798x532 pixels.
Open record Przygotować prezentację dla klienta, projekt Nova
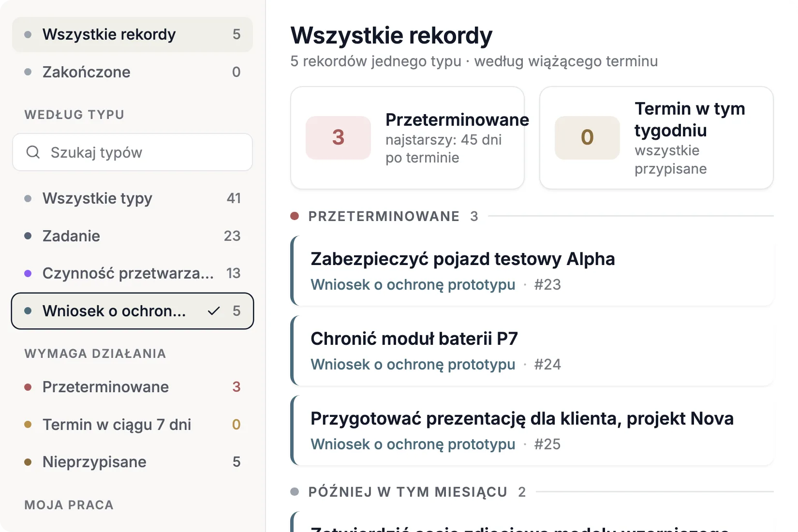pyautogui.click(x=532, y=430)
